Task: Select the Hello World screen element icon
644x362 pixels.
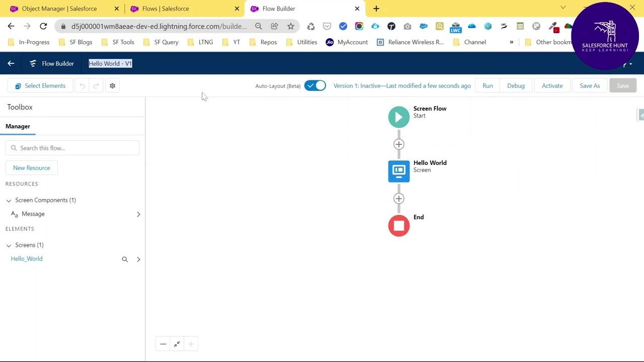Action: 399,171
